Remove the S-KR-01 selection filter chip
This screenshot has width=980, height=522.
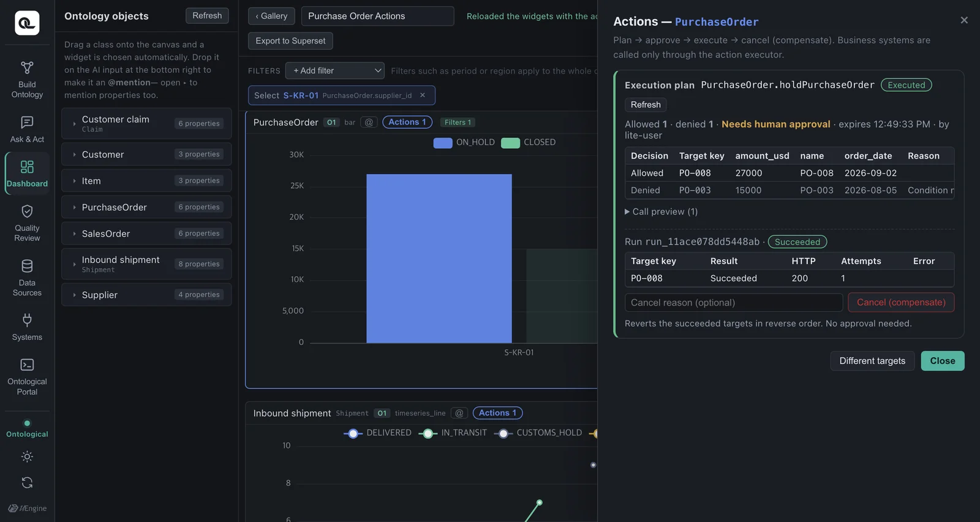[x=423, y=96]
